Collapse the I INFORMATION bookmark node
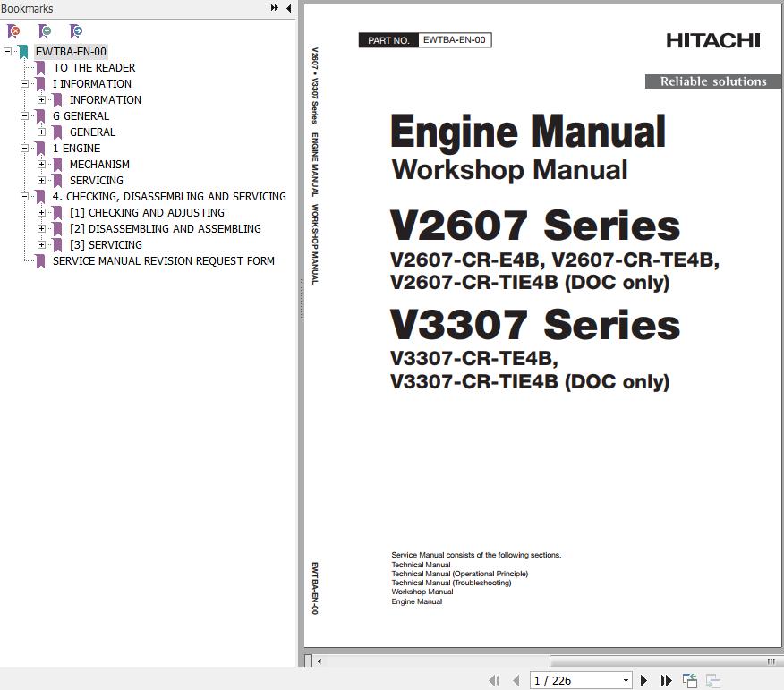The image size is (784, 690). (24, 83)
